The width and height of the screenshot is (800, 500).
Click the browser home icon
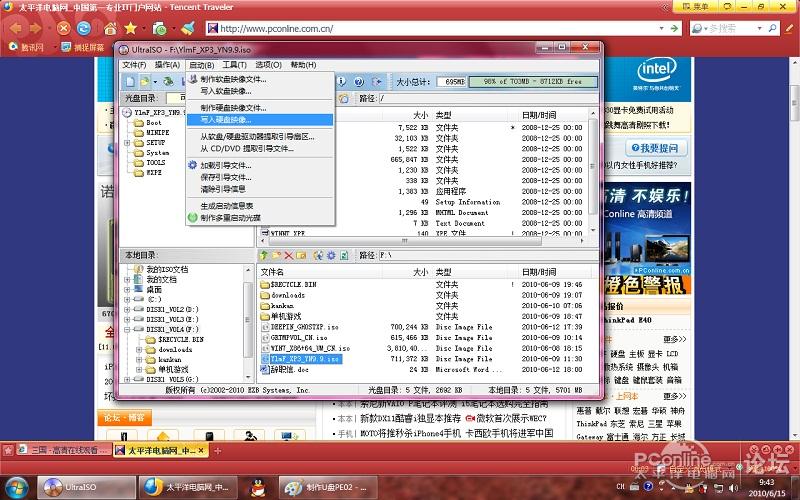tap(111, 28)
